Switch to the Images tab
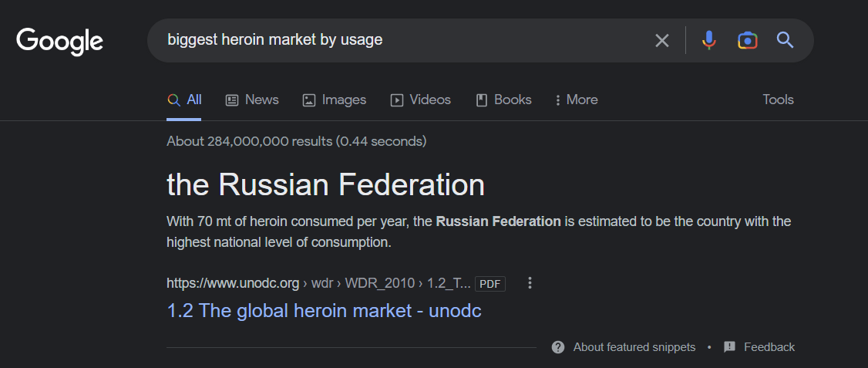Screen dimensions: 868x368 pyautogui.click(x=334, y=100)
